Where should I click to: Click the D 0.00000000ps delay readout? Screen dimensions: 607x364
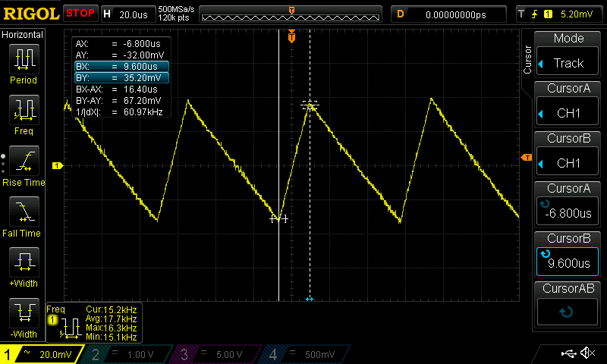(448, 14)
